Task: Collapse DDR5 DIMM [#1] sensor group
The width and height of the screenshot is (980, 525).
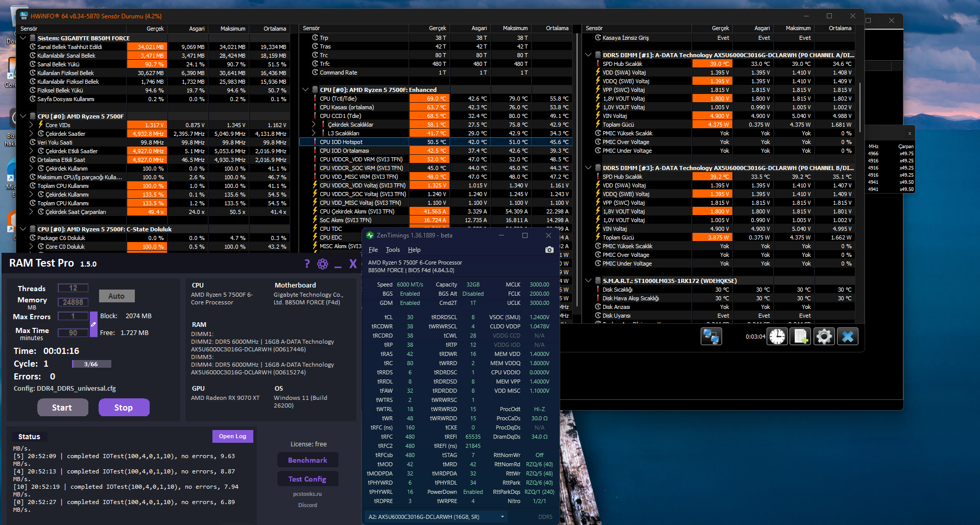Action: 588,55
